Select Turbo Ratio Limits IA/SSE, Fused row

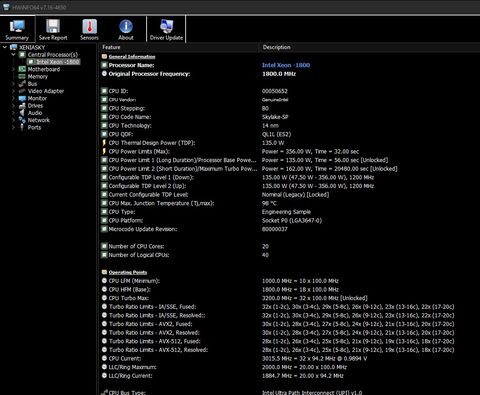pyautogui.click(x=289, y=307)
